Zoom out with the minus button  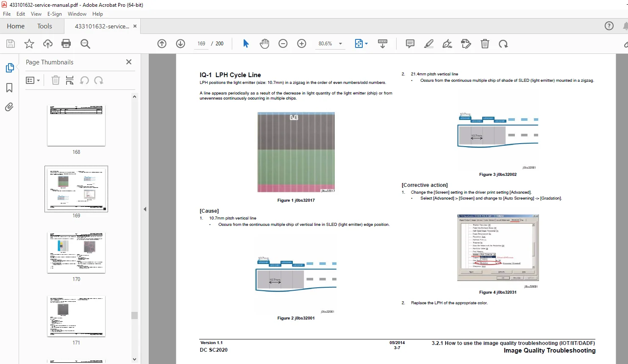tap(283, 44)
